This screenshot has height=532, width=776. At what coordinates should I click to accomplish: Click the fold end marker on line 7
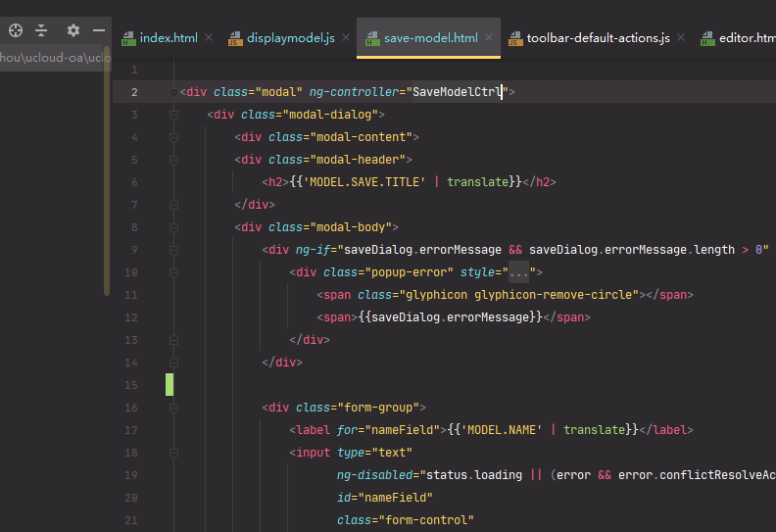173,205
